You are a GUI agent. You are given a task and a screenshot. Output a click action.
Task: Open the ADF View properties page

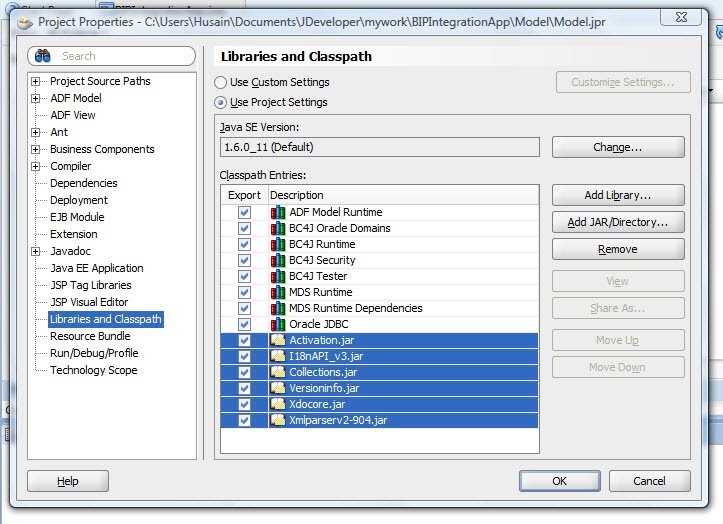point(73,115)
